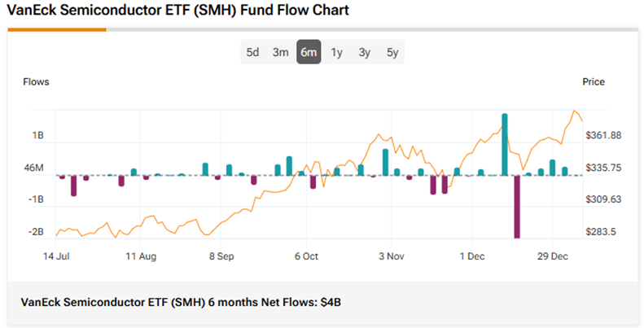Click the tallest teal inflow bar
Image resolution: width=644 pixels, height=328 pixels.
point(505,144)
